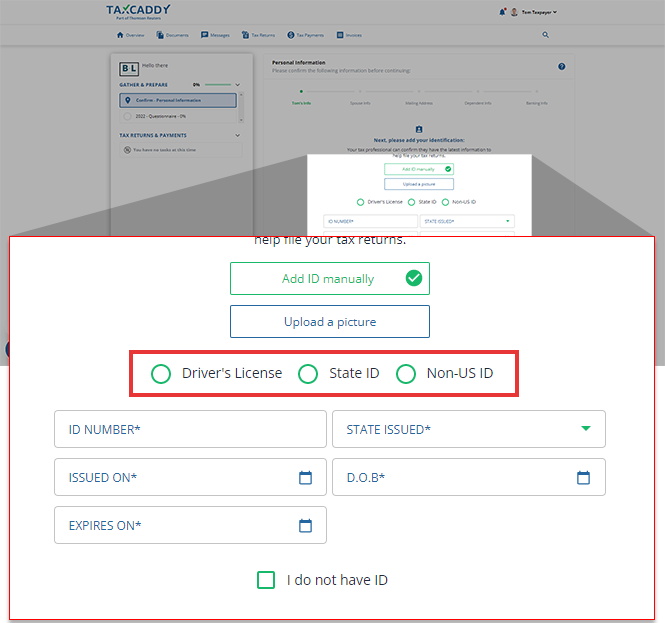Click the help question mark icon

[x=562, y=67]
